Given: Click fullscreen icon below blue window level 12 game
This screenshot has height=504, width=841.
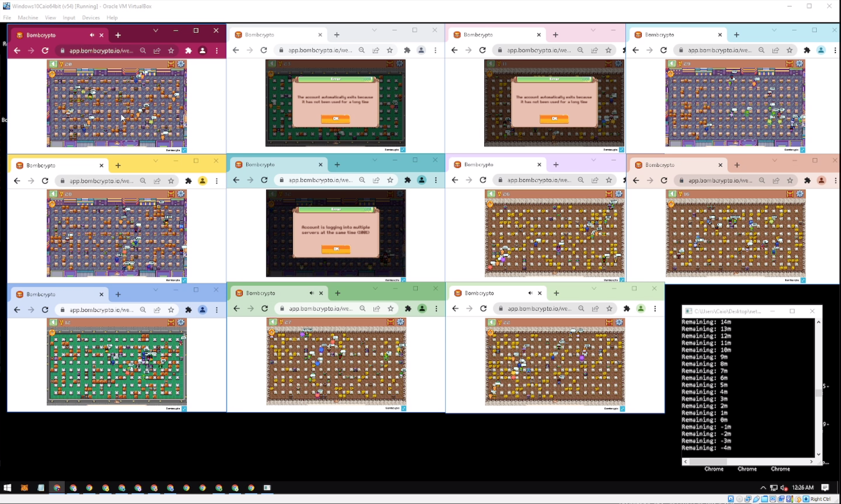Looking at the screenshot, I should 184,409.
